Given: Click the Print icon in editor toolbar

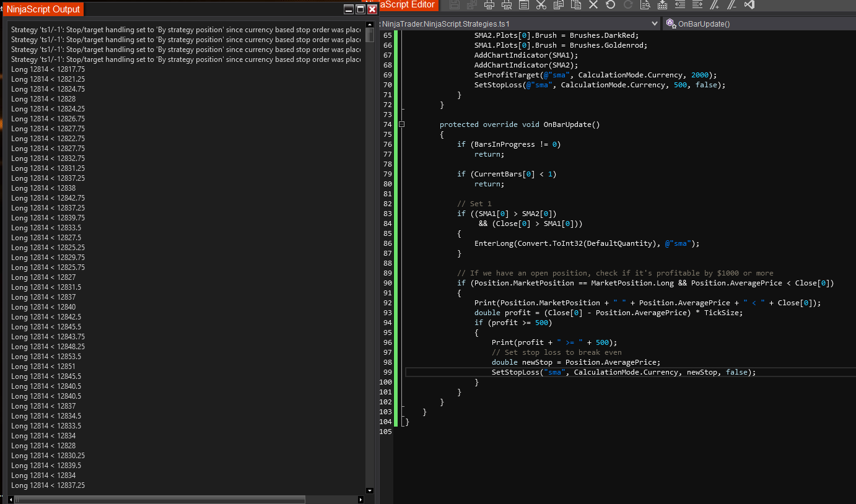Looking at the screenshot, I should 489,5.
